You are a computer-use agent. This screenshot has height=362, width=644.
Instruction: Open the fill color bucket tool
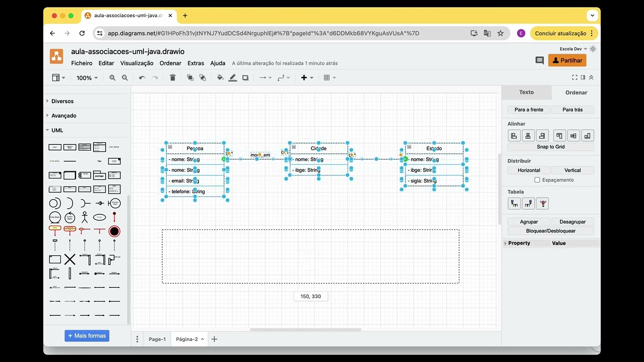click(220, 78)
